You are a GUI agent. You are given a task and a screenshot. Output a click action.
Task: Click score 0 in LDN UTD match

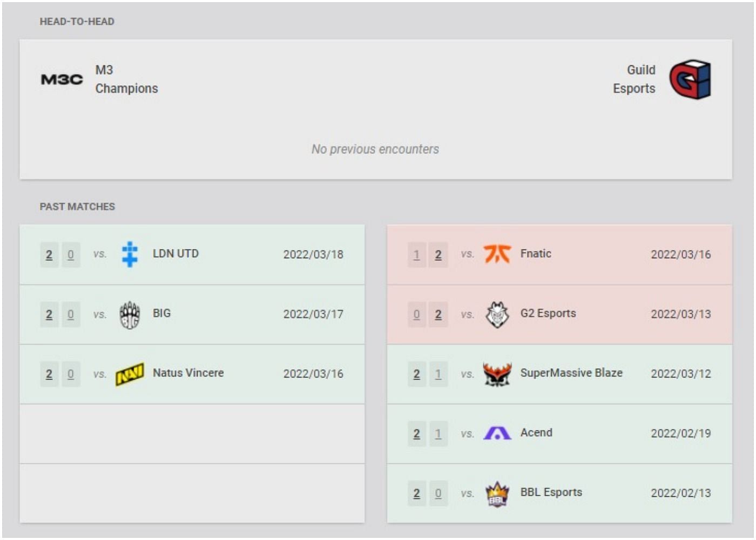[x=71, y=255]
